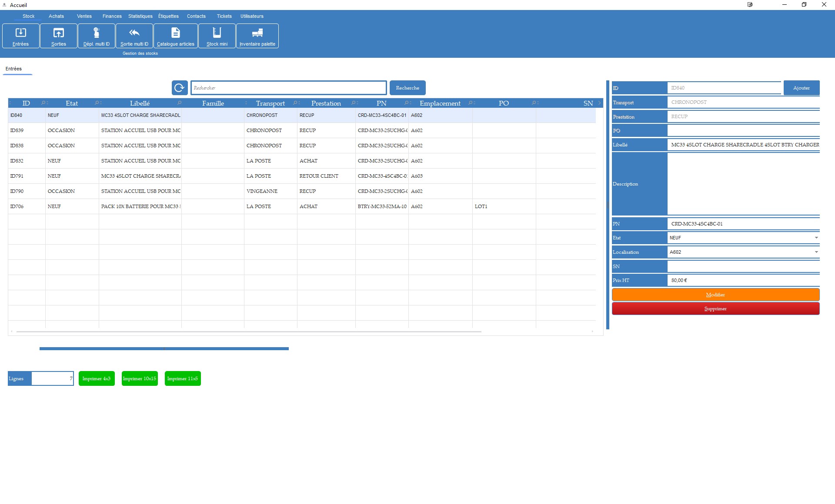Select row ID839
This screenshot has width=835, height=504.
302,130
